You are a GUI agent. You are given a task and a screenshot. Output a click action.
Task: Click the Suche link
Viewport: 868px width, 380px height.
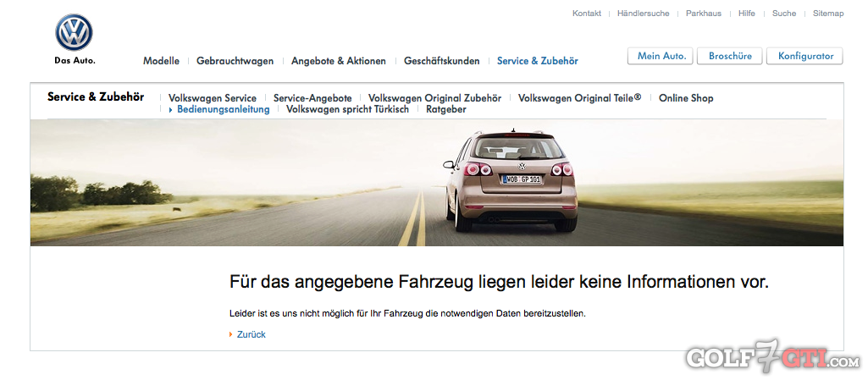(784, 14)
